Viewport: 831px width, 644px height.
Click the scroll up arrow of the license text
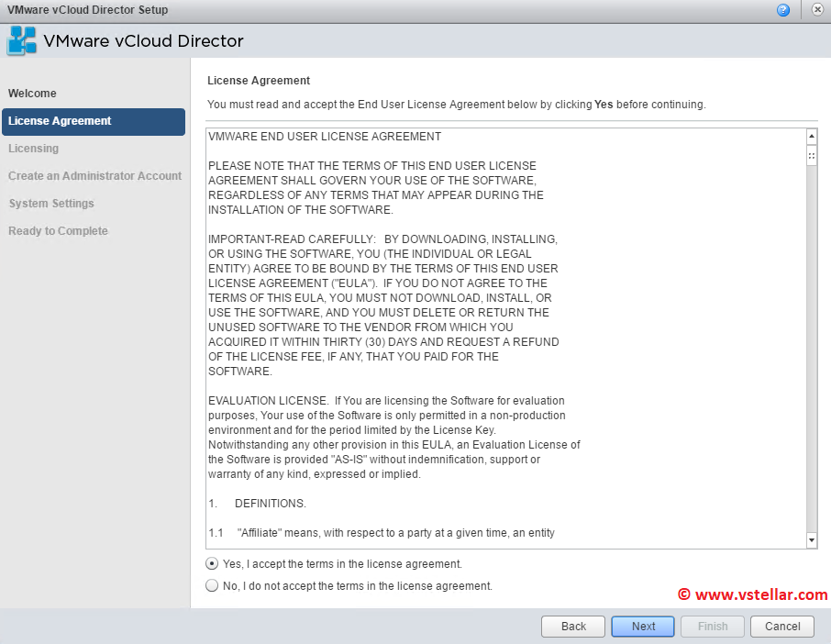coord(811,138)
